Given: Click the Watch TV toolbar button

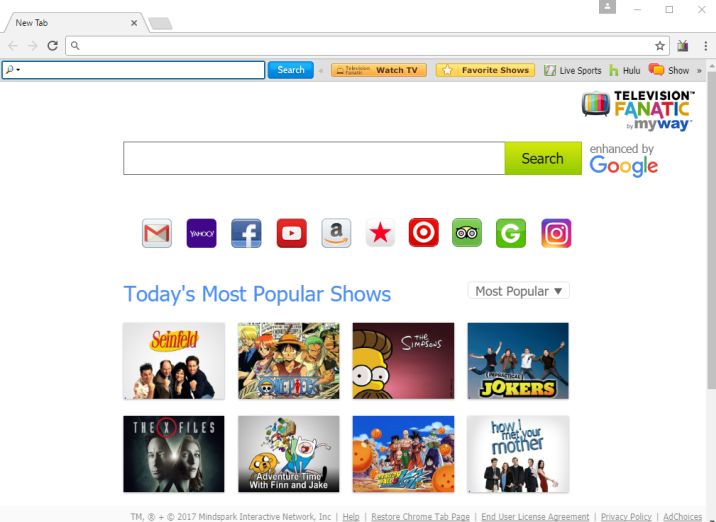Looking at the screenshot, I should [379, 70].
